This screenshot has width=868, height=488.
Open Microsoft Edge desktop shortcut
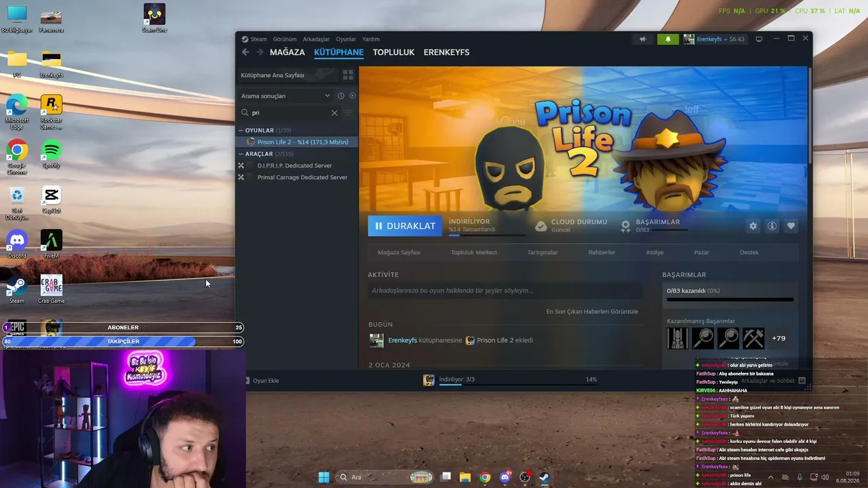pos(17,112)
